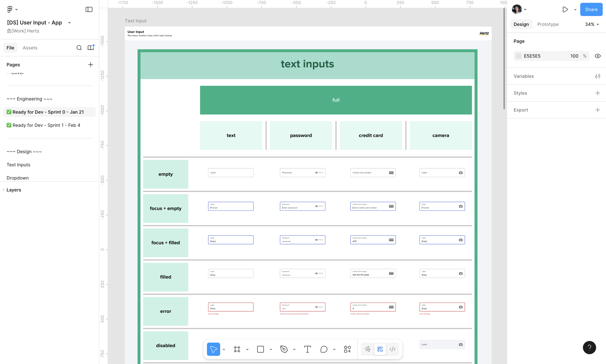The height and width of the screenshot is (364, 606).
Task: Click the help question mark button
Action: [589, 347]
